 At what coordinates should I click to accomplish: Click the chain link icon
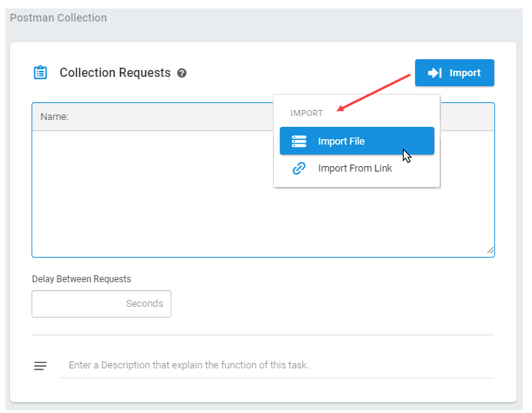299,168
